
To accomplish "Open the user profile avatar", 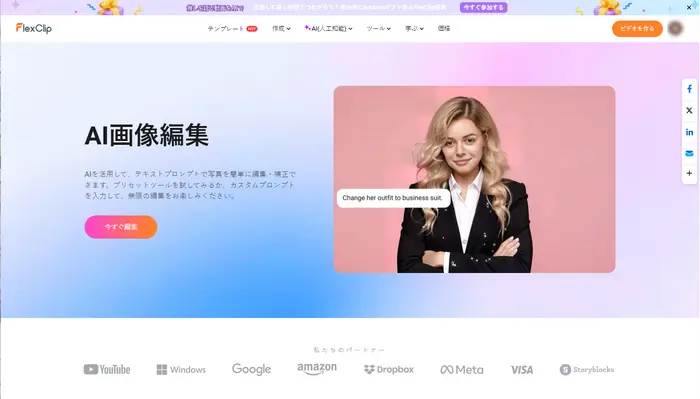I will [675, 28].
